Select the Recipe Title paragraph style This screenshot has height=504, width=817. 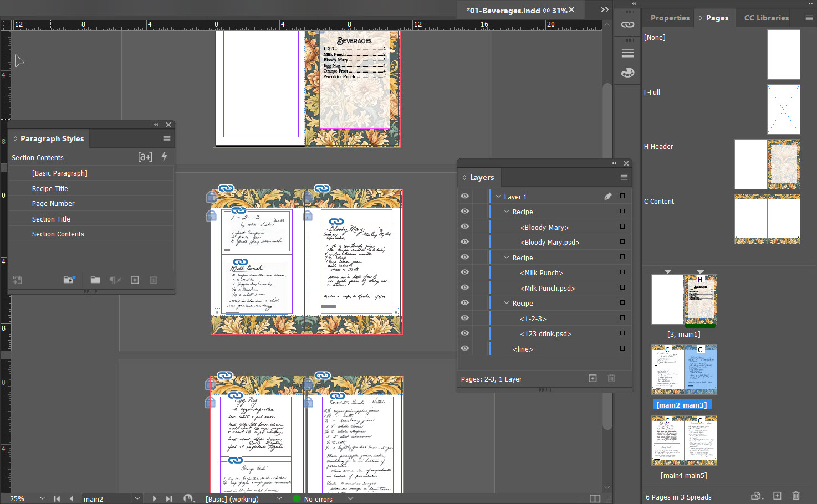(x=50, y=188)
